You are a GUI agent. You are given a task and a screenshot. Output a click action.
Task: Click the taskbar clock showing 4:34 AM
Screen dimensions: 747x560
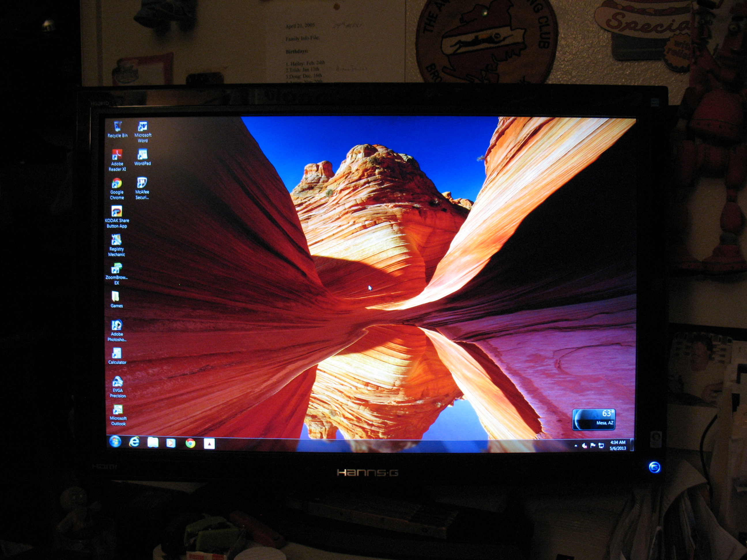pyautogui.click(x=618, y=445)
